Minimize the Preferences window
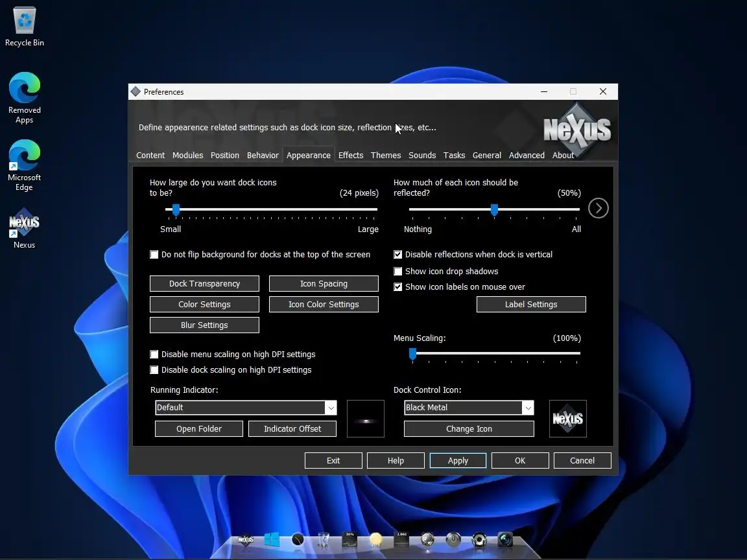 pos(544,91)
